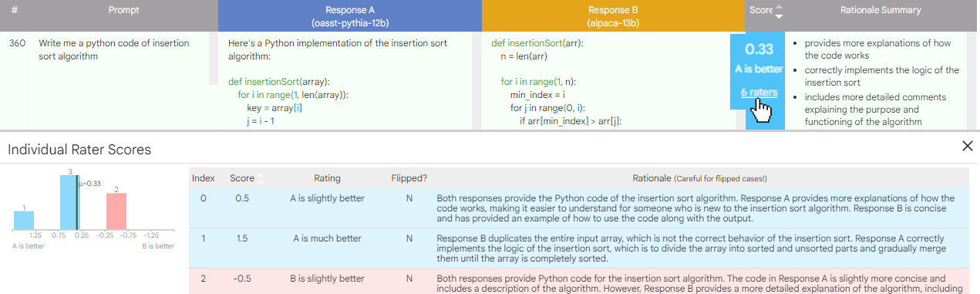
Task: Click the Prompt column header
Action: [x=124, y=11]
